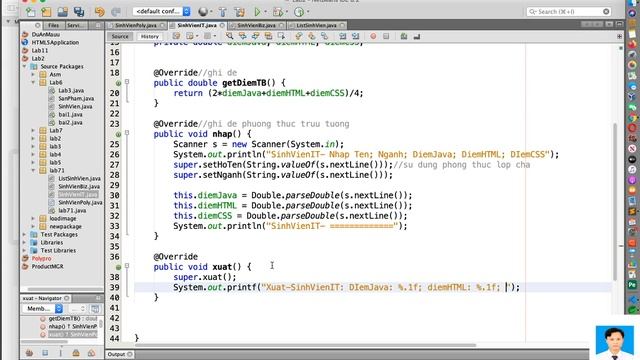The width and height of the screenshot is (640, 360).
Task: Open Lab3.java in project tree
Action: click(71, 90)
